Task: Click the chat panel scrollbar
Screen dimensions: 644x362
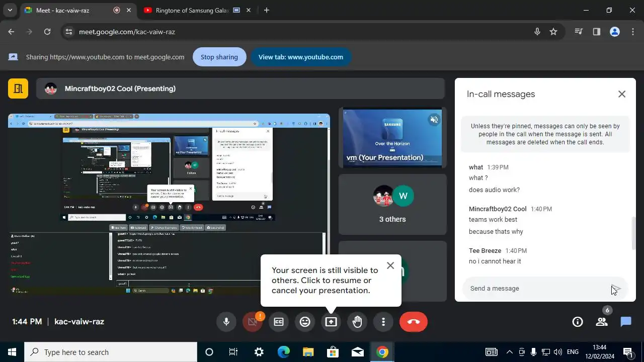Action: click(633, 233)
